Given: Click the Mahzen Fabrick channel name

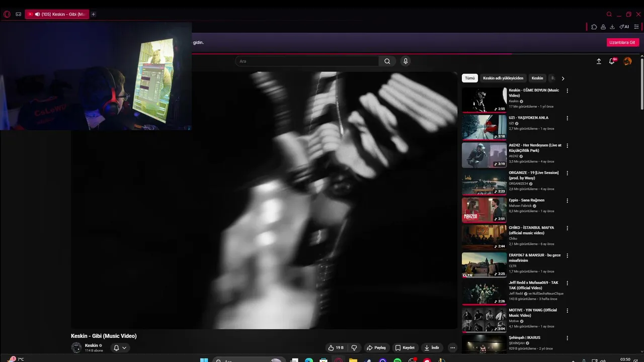Looking at the screenshot, I should click(520, 206).
